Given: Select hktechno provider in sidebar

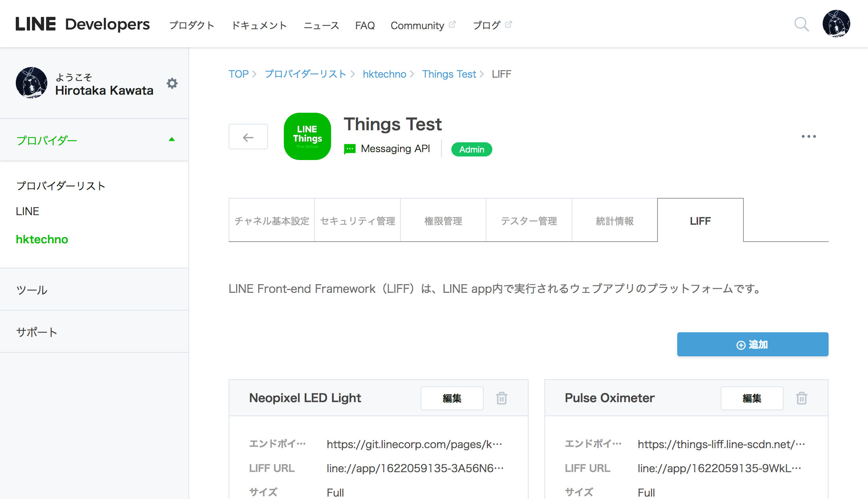Looking at the screenshot, I should tap(42, 239).
